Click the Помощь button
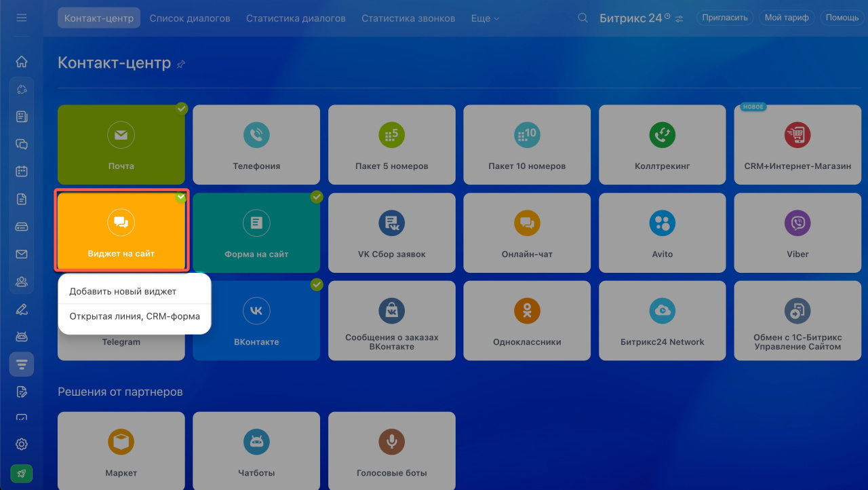The height and width of the screenshot is (490, 868). pyautogui.click(x=842, y=18)
